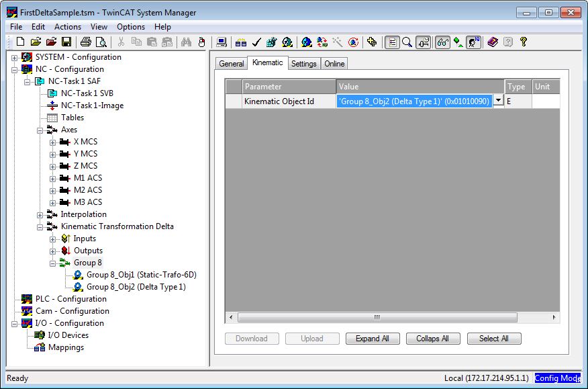Expand the Inputs node
The width and height of the screenshot is (588, 389).
coord(52,239)
